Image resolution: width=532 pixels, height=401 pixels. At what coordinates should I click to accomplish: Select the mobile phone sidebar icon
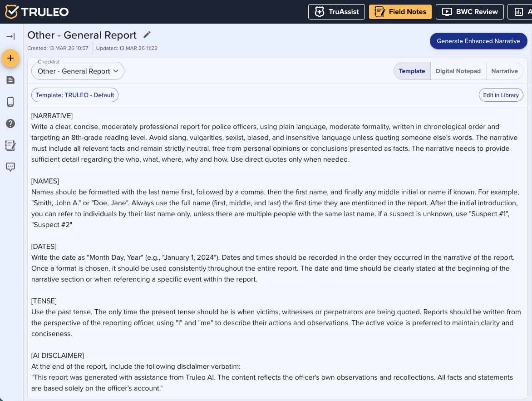click(10, 102)
